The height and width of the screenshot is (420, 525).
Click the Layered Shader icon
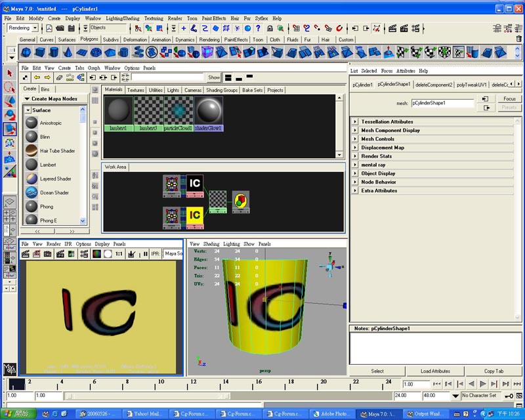click(x=31, y=178)
